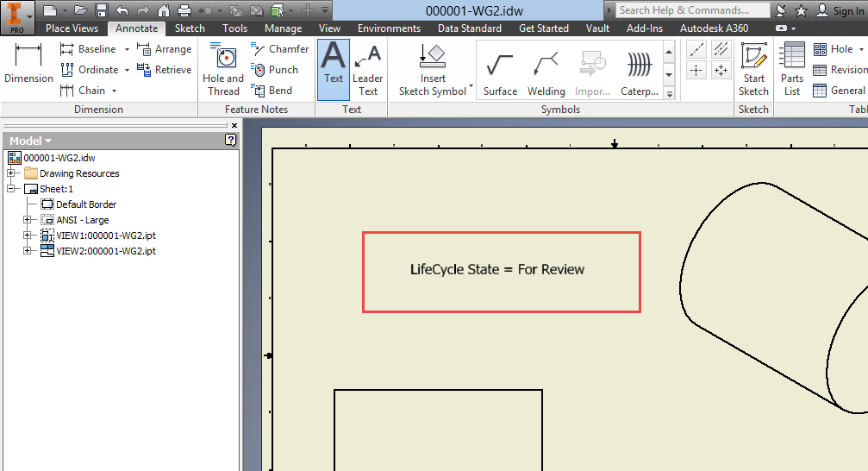Select the Hole and Thread note tool
Image resolution: width=868 pixels, height=471 pixels.
coord(223,69)
